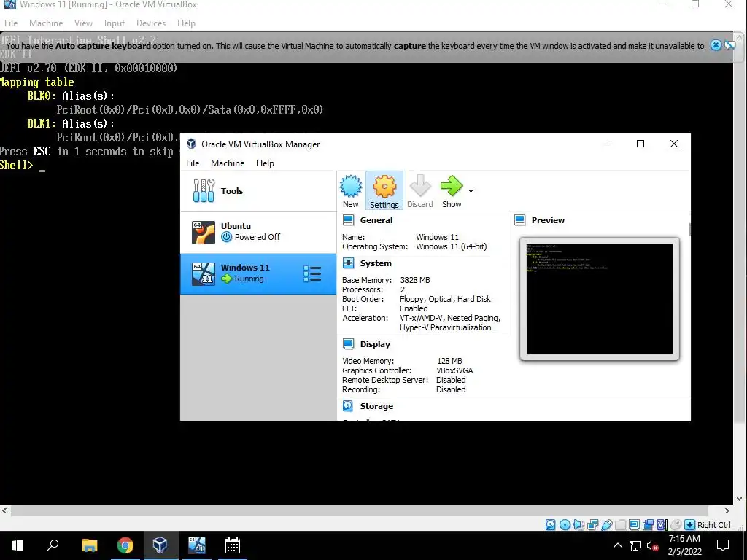The width and height of the screenshot is (747, 560).
Task: Click the Storage section disk icon
Action: pos(348,405)
